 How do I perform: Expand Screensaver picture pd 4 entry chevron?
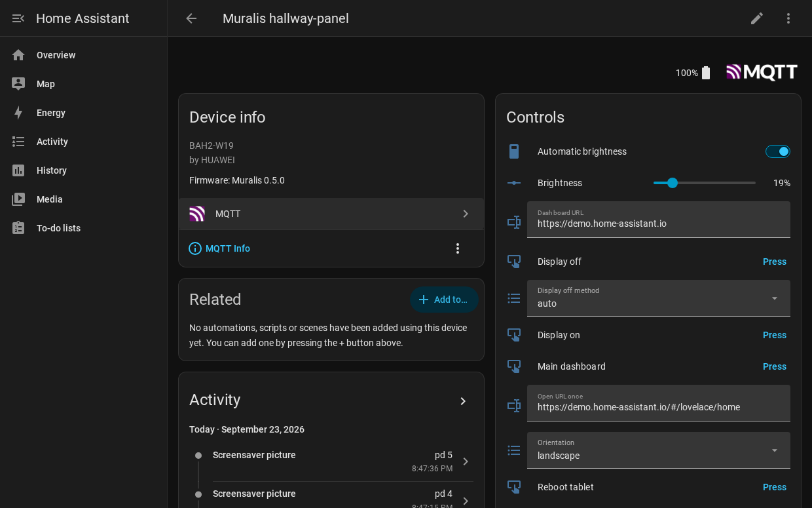click(466, 501)
